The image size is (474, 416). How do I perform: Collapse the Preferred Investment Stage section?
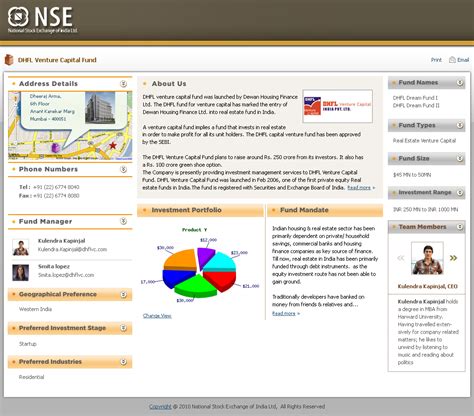123,328
